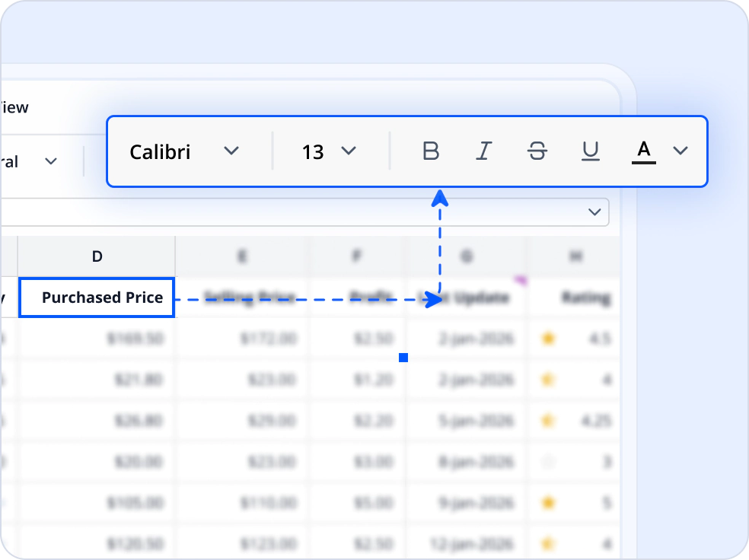The width and height of the screenshot is (749, 560).
Task: Open the font color dropdown arrow
Action: (680, 151)
